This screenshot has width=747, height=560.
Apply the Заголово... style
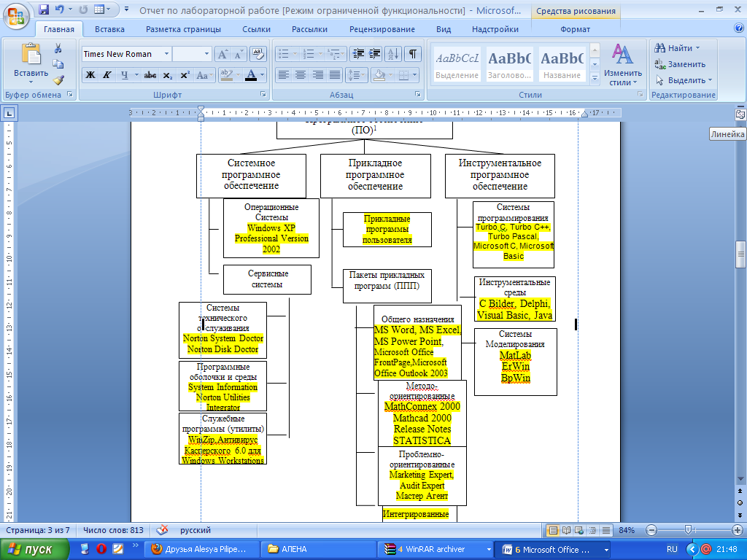tap(509, 64)
